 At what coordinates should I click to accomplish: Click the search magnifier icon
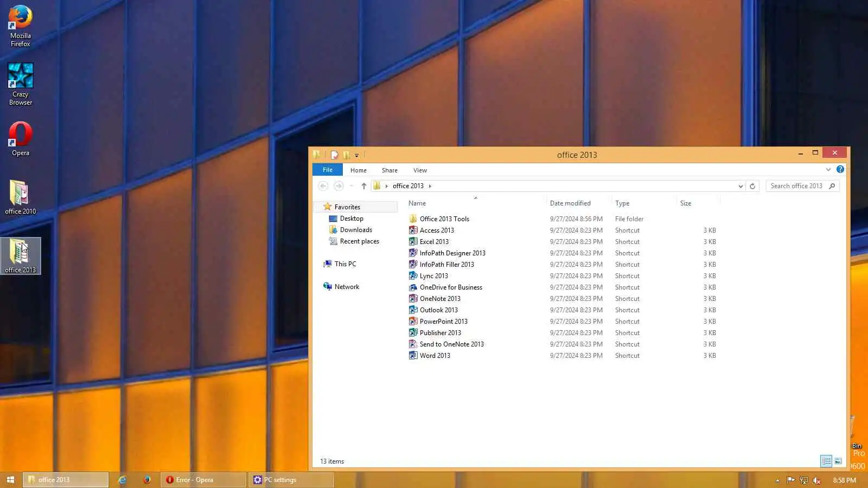pos(832,186)
